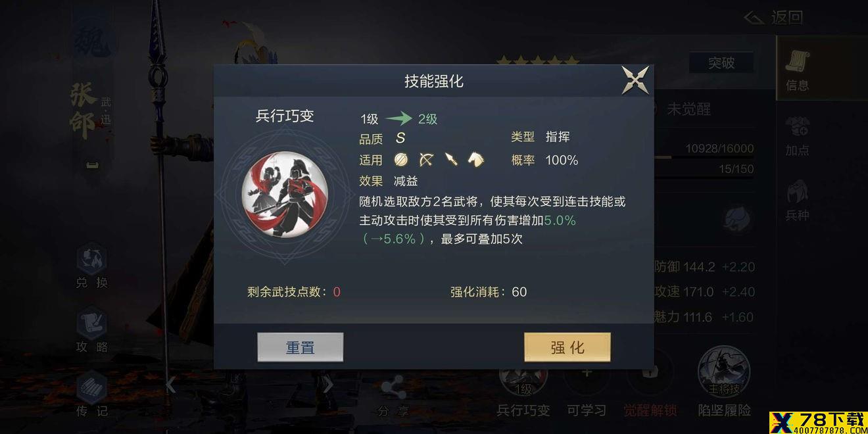Open the 传记 biography icon
The width and height of the screenshot is (868, 434).
(91, 395)
